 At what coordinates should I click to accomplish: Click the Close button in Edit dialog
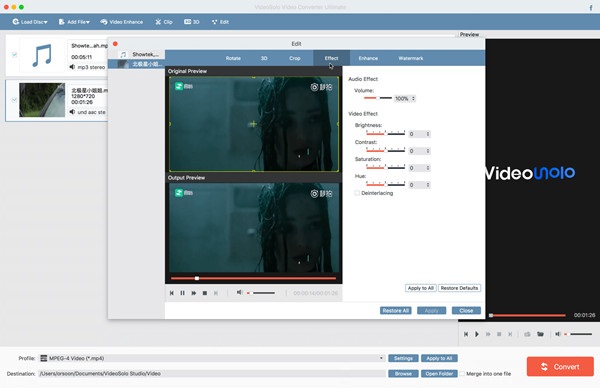click(x=466, y=310)
